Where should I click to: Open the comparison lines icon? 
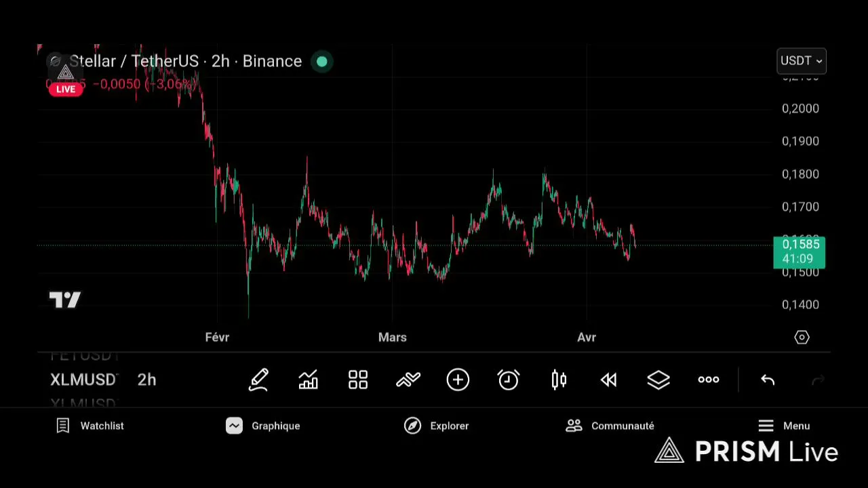408,380
